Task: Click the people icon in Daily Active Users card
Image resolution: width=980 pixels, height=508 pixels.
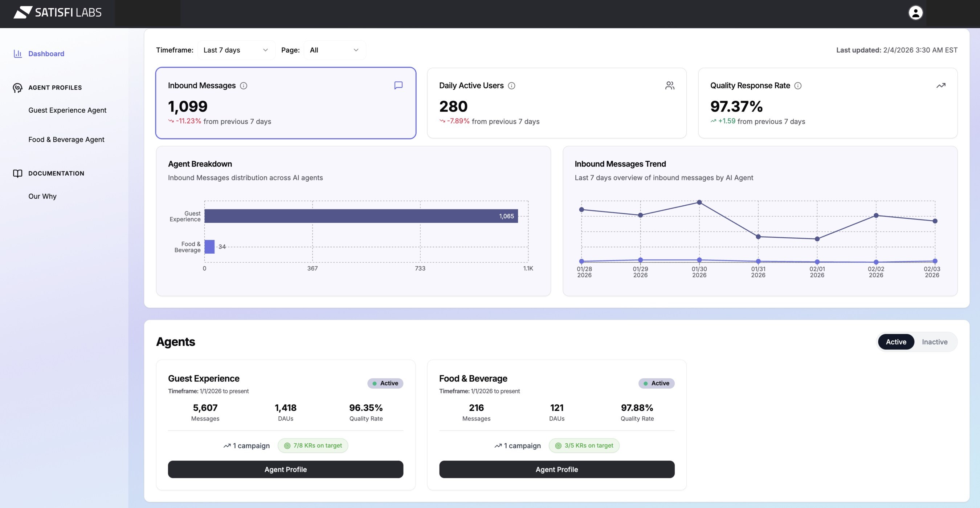Action: (670, 85)
